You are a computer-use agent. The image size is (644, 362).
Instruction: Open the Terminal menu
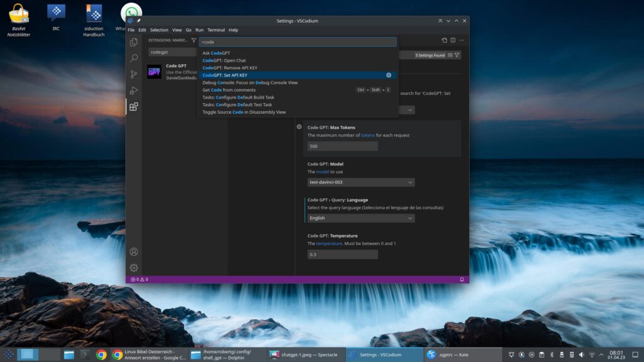pyautogui.click(x=216, y=30)
